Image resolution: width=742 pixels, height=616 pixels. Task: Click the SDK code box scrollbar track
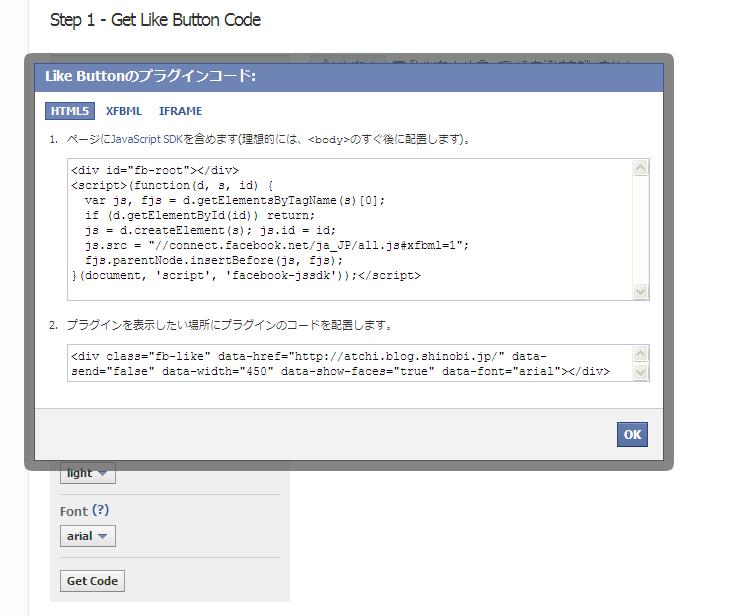(x=641, y=229)
